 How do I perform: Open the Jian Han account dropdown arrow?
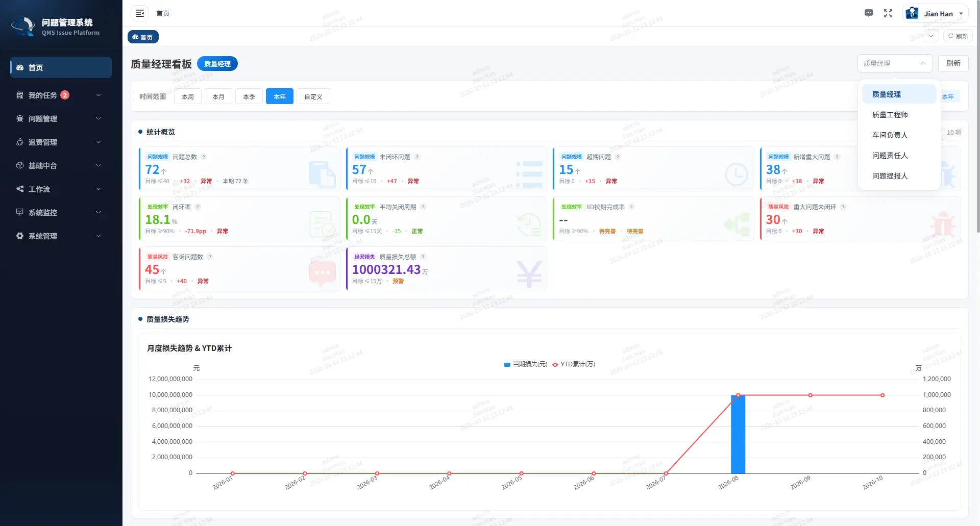[x=961, y=14]
